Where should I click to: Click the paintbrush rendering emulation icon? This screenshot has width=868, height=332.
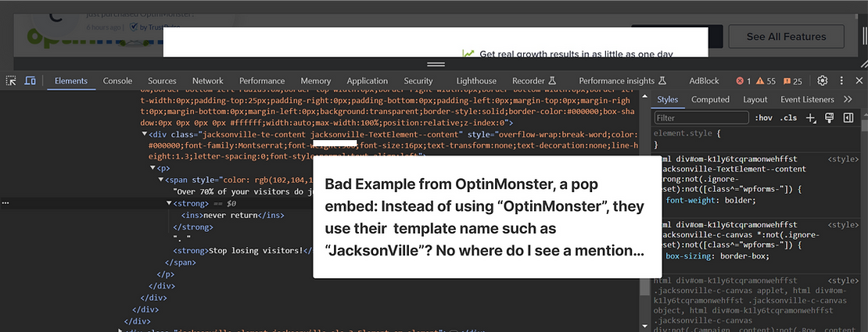(x=829, y=118)
